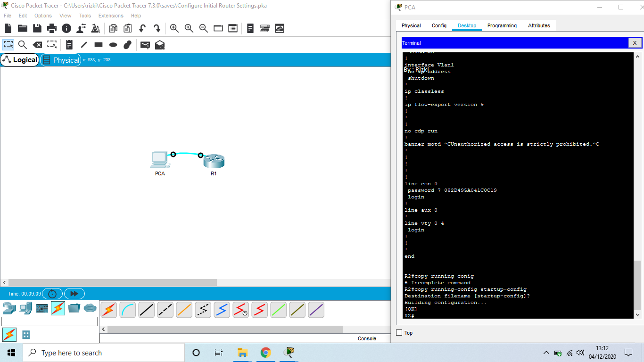
Task: Toggle the Structured Cabling sub-category icon
Action: click(26, 335)
